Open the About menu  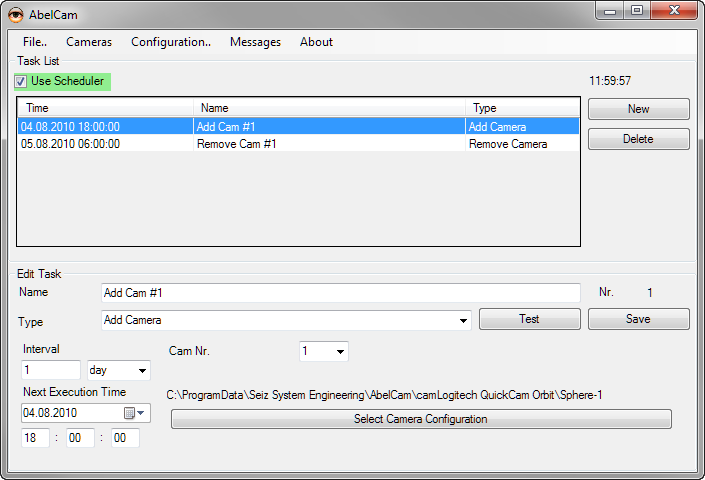pyautogui.click(x=316, y=42)
